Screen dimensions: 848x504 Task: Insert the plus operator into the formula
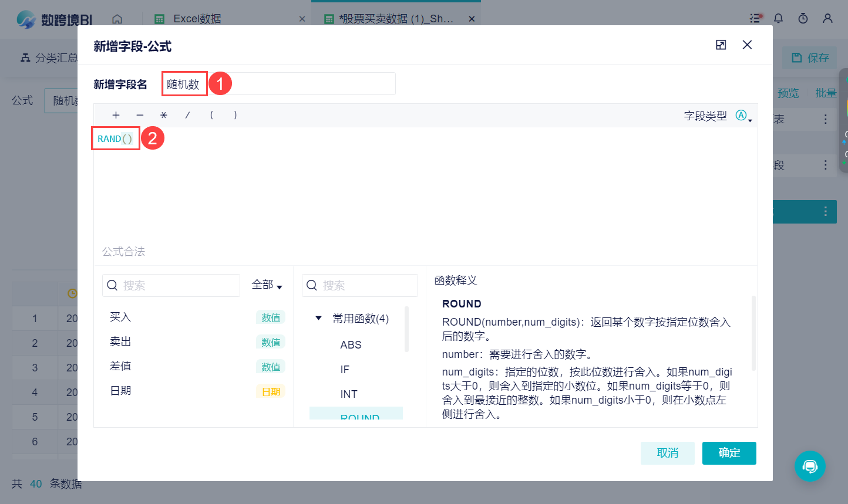coord(116,115)
